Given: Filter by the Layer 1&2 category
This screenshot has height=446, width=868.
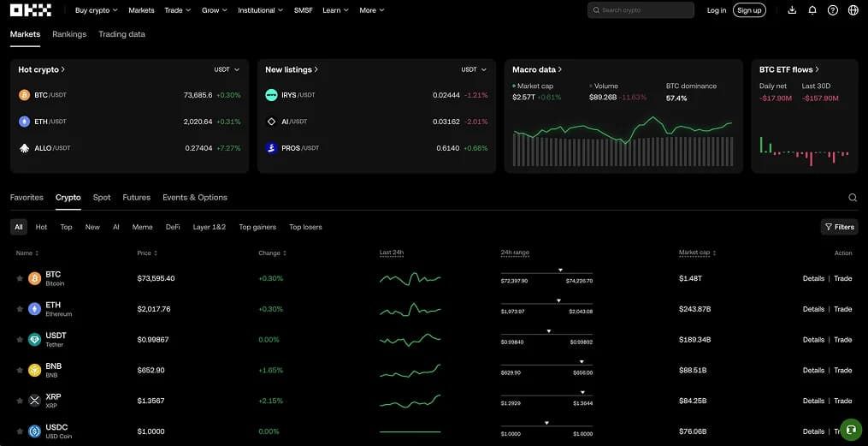Looking at the screenshot, I should [x=210, y=227].
